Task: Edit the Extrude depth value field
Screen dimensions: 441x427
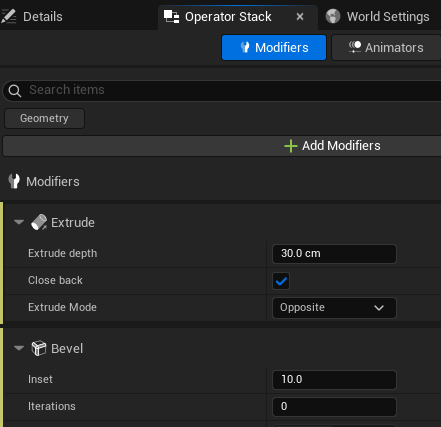Action: tap(334, 254)
